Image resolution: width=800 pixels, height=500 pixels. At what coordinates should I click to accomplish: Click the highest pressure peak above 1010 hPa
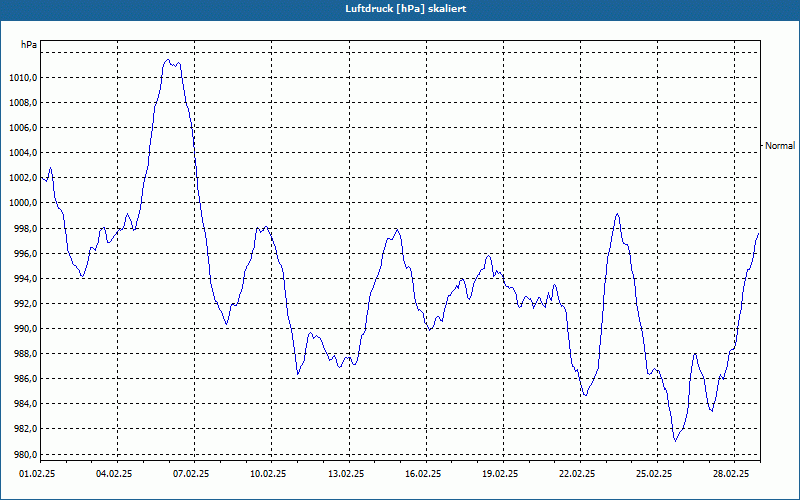point(167,60)
